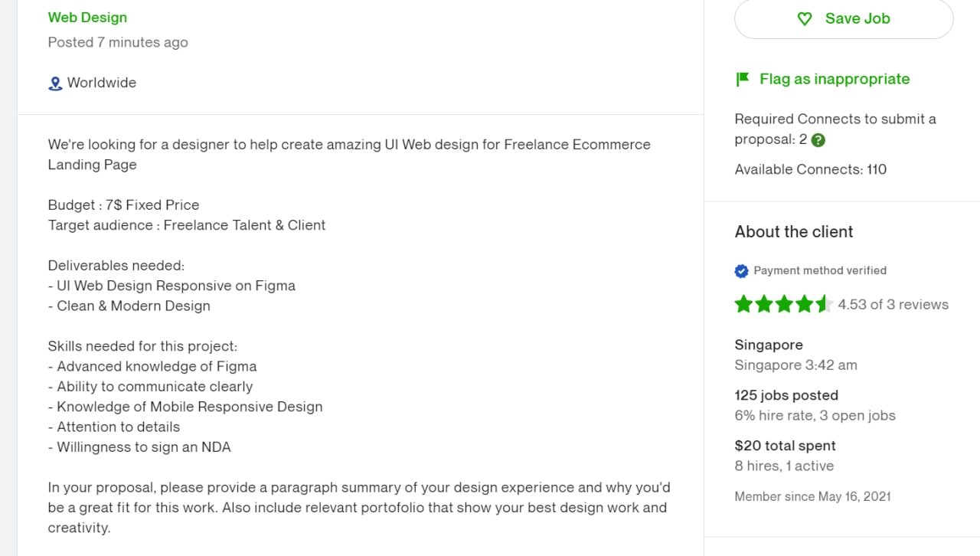The height and width of the screenshot is (556, 980).
Task: Click the Payment method verified label
Action: click(820, 270)
